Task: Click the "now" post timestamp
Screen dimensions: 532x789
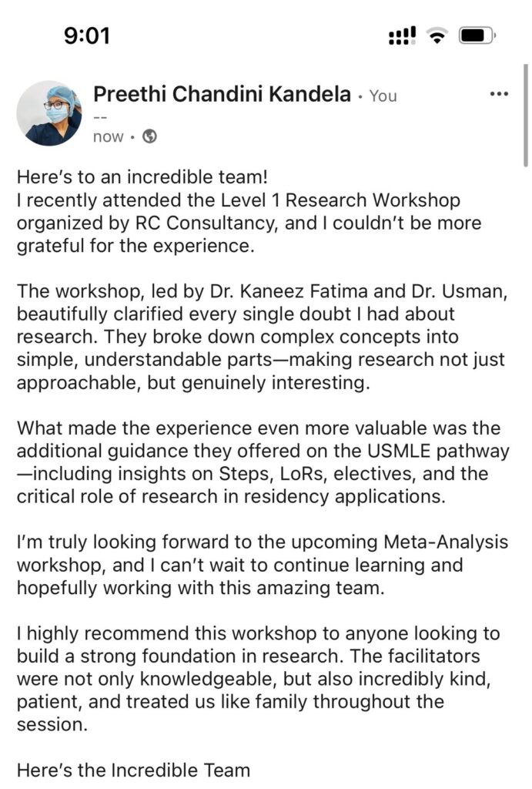Action: [108, 137]
